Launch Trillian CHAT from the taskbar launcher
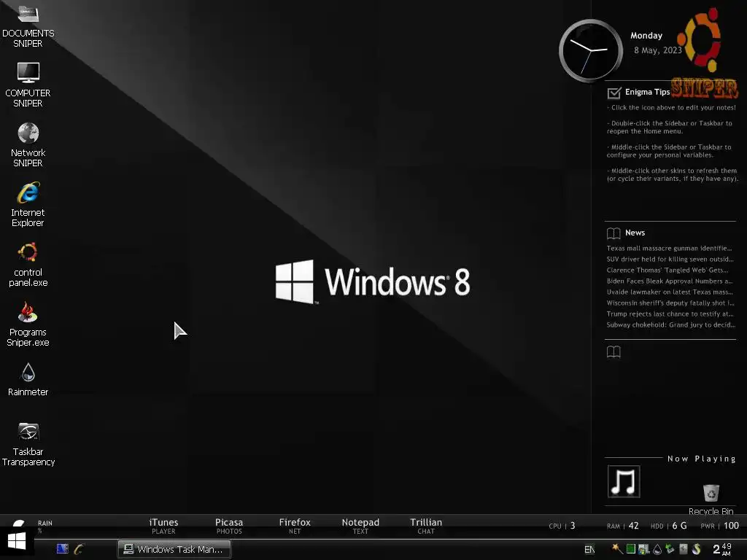The image size is (747, 560). (426, 526)
